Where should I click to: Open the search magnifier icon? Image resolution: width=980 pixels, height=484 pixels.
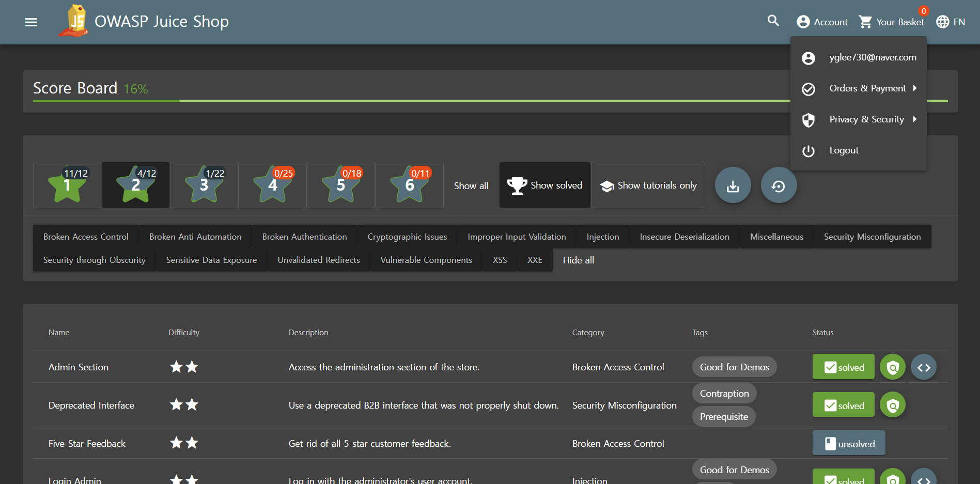coord(773,21)
